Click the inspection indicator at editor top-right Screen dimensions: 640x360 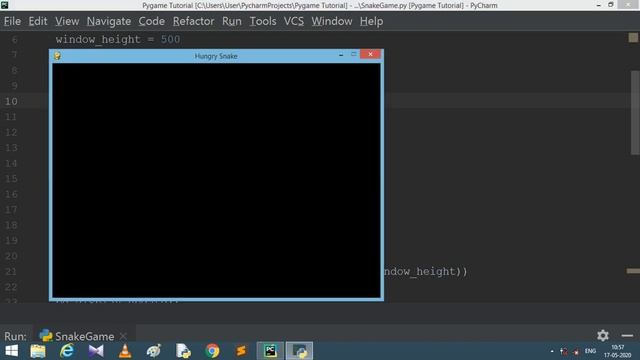pos(633,38)
